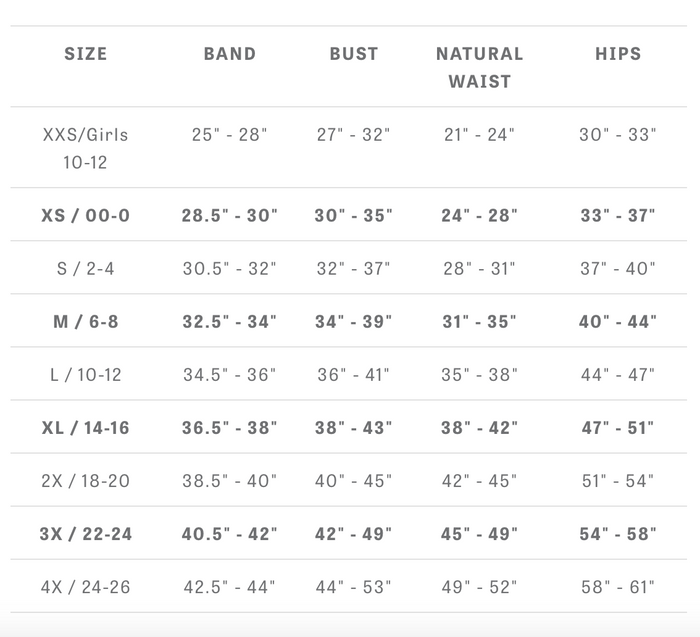The width and height of the screenshot is (700, 637).
Task: Select the XXS/Girls 10-12 size row
Action: point(348,148)
